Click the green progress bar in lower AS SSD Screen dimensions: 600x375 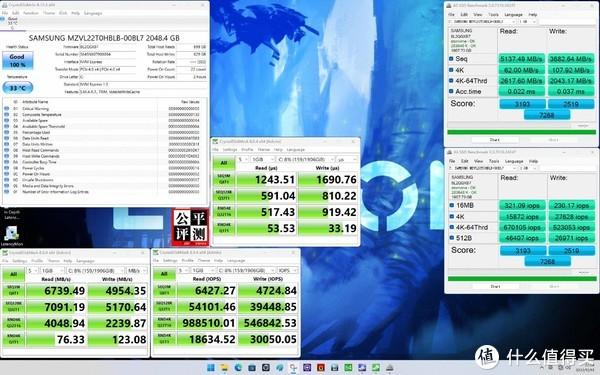coord(522,279)
